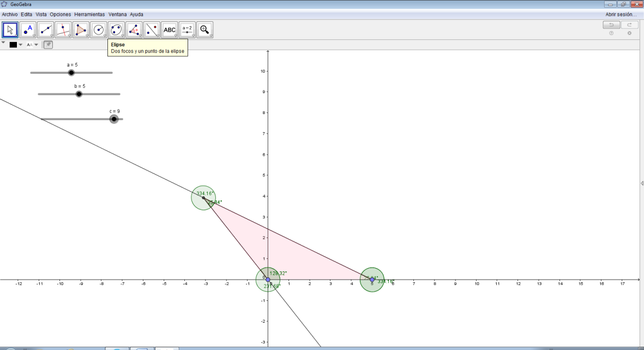Click the 'c = 9' slider label

pos(115,111)
